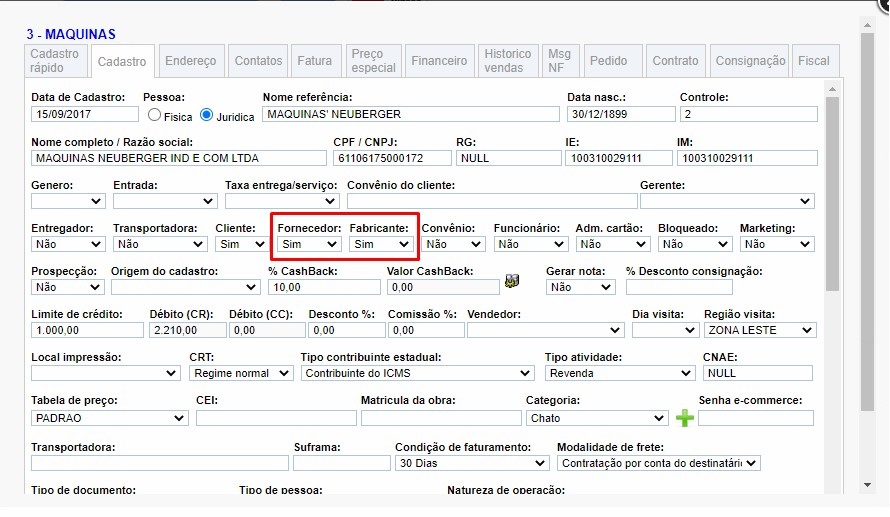Expand the Marketing dropdown

(x=777, y=244)
